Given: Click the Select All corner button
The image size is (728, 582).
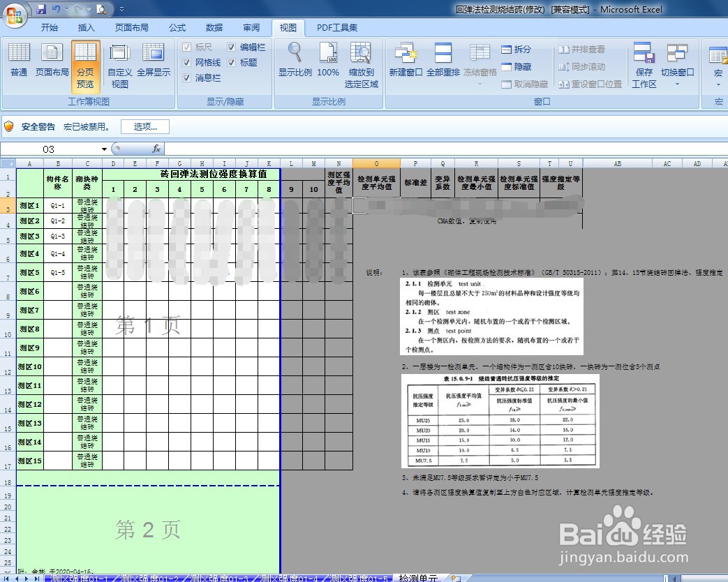Looking at the screenshot, I should click(x=8, y=163).
